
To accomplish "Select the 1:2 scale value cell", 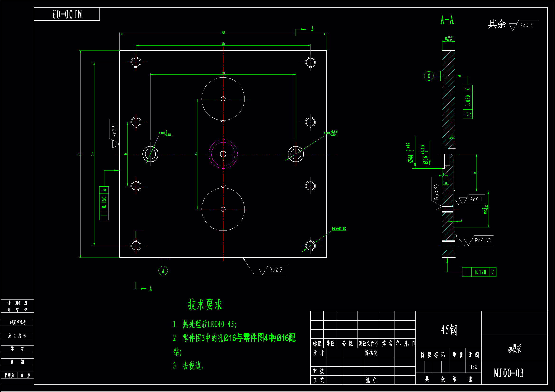I will tap(474, 367).
